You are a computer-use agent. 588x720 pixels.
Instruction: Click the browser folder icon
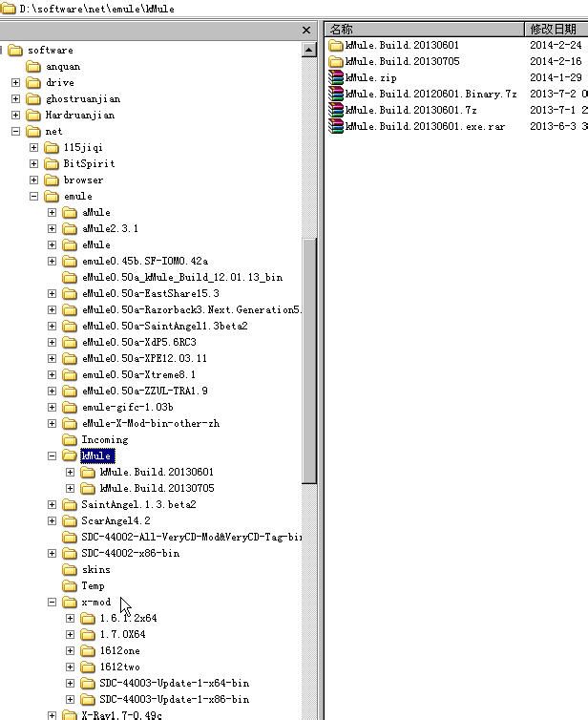(x=52, y=180)
